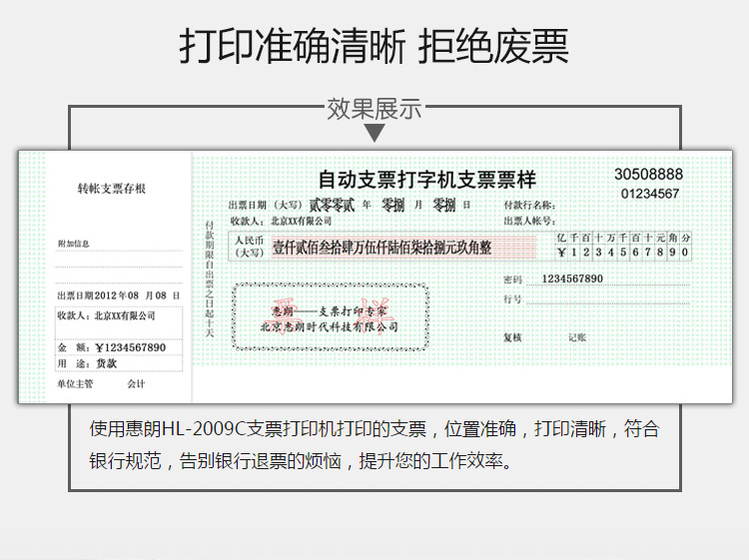Click the description line mentioning 惠朗HL-2009C支票打印机

point(374,428)
